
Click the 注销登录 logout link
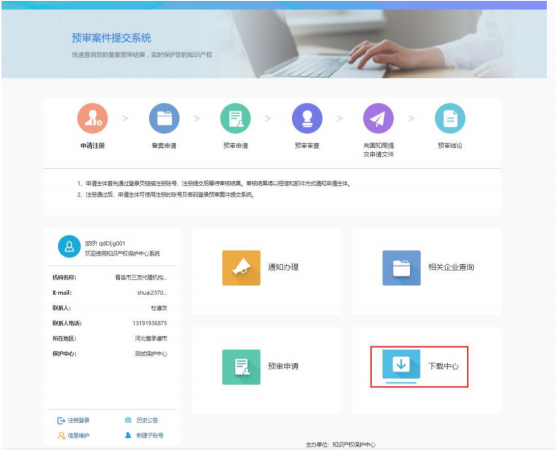pyautogui.click(x=73, y=420)
